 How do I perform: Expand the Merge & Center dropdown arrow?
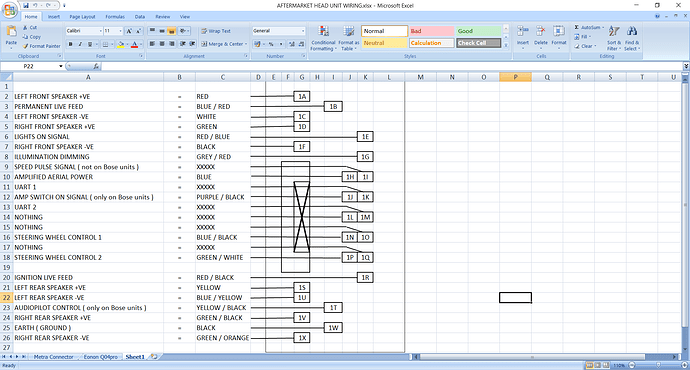point(246,44)
